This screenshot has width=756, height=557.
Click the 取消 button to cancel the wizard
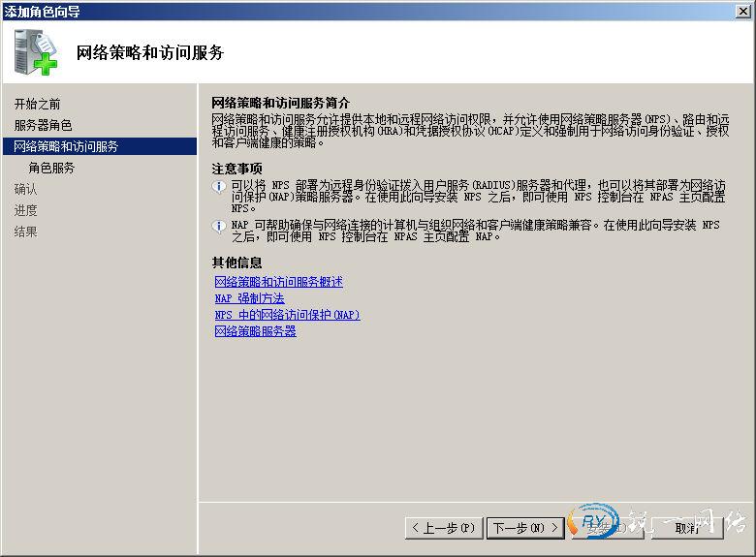point(686,528)
